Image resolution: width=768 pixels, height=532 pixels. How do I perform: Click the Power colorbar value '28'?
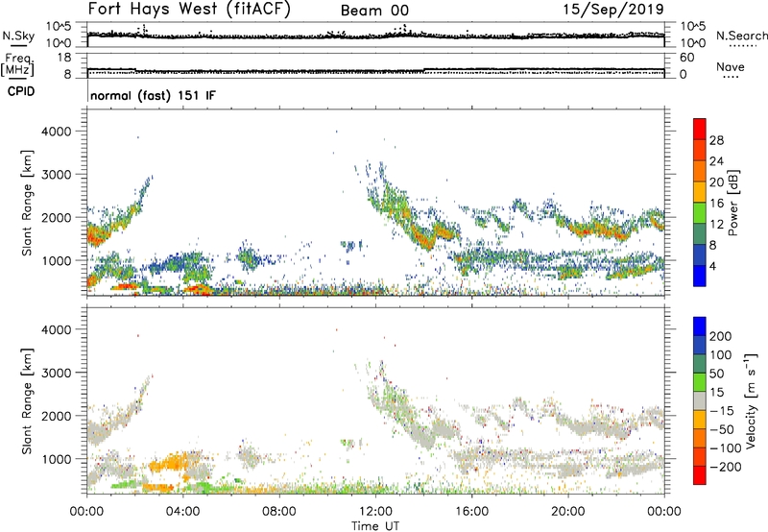716,140
